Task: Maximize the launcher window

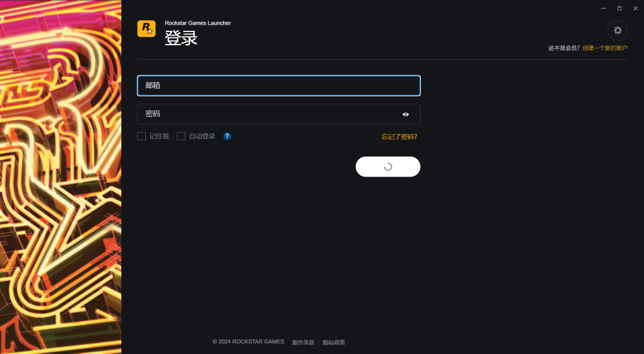Action: pyautogui.click(x=619, y=8)
